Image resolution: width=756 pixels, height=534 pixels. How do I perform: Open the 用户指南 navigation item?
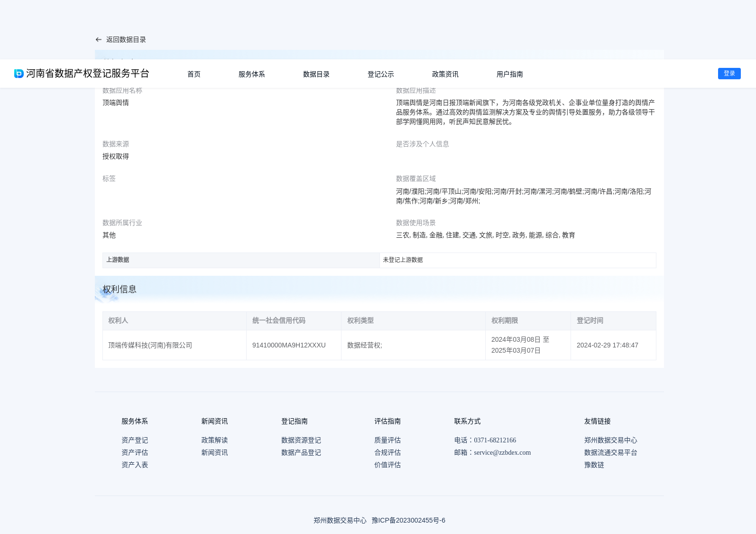[x=510, y=74]
